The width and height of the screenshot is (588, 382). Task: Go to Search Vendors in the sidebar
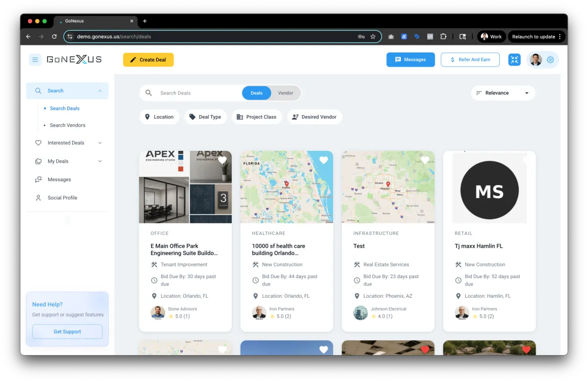point(68,125)
